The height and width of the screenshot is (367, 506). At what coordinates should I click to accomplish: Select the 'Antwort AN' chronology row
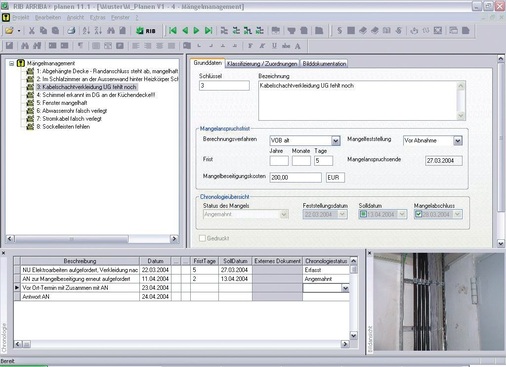click(x=181, y=297)
